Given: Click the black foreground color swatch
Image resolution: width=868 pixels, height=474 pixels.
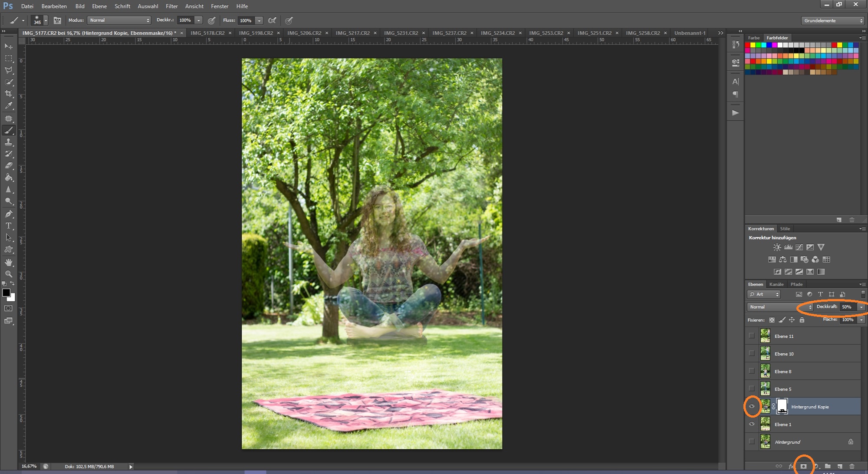Looking at the screenshot, I should pyautogui.click(x=6, y=293).
